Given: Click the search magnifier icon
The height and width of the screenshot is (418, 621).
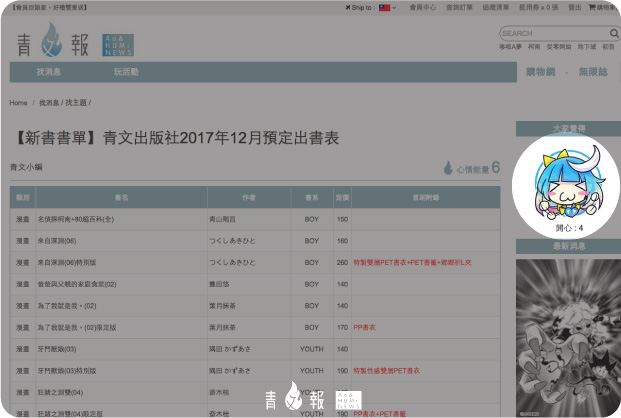Looking at the screenshot, I should tap(614, 33).
